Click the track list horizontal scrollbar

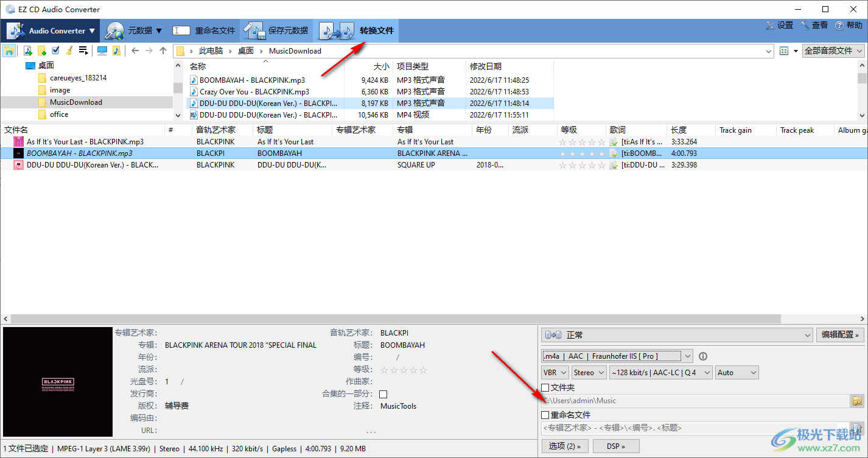(x=394, y=319)
